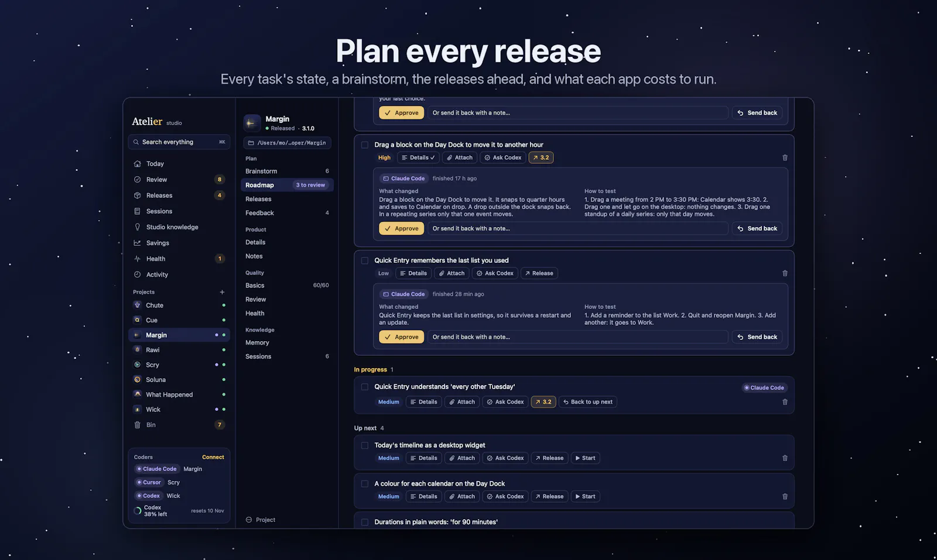This screenshot has height=560, width=937.
Task: Add a new project with plus icon
Action: point(222,292)
